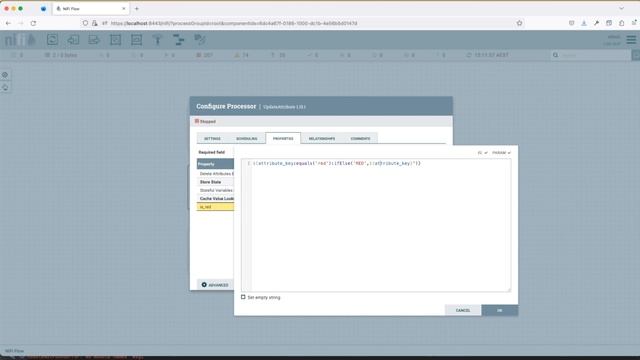Expand the Operate panel on left side
Image resolution: width=640 pixels, height=360 pixels.
click(x=5, y=88)
